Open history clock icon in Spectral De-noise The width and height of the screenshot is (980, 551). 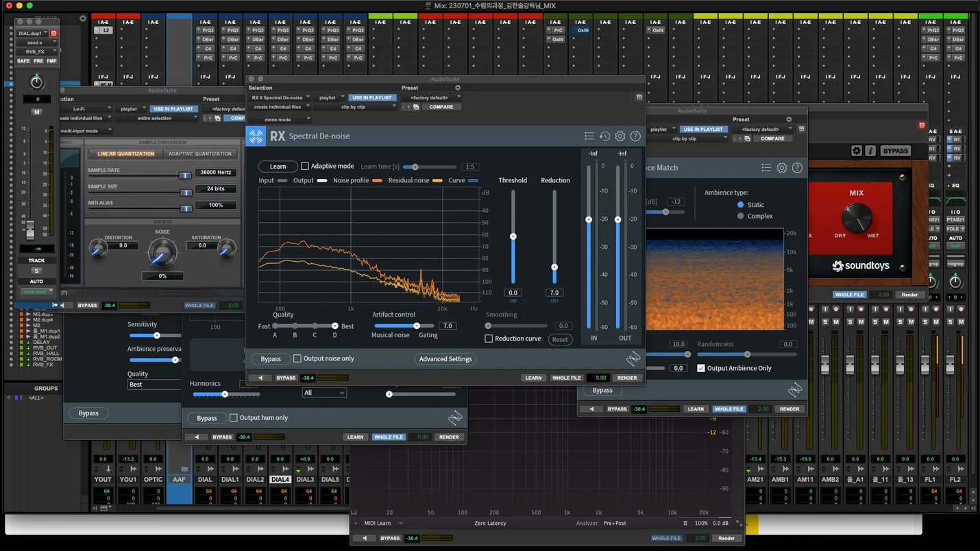point(604,136)
